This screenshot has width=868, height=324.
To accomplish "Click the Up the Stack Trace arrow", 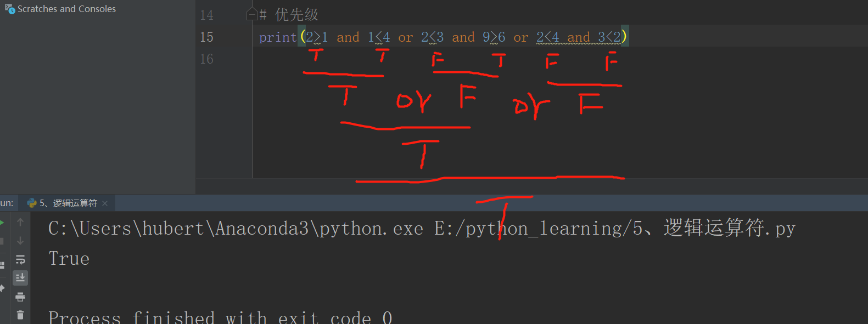I will (x=20, y=222).
